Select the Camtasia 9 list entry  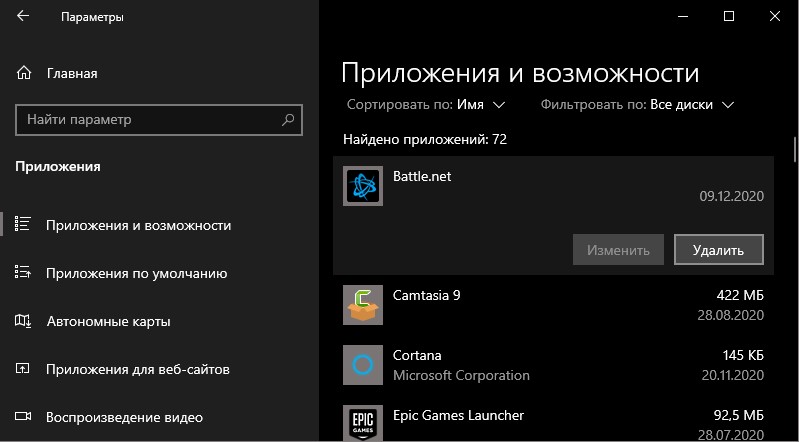(x=553, y=305)
